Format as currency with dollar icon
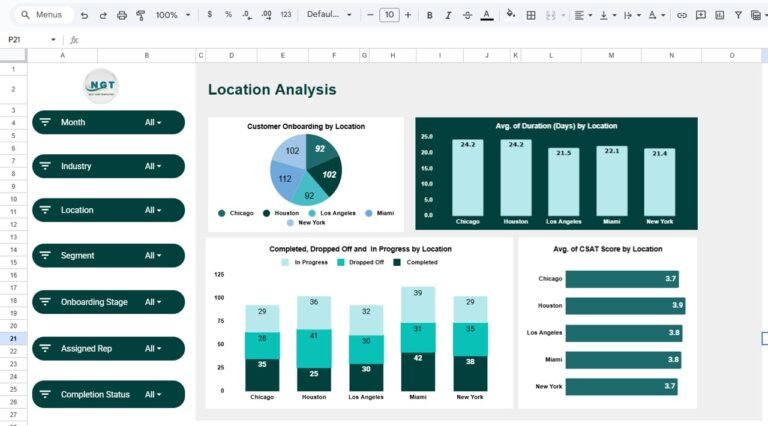This screenshot has height=426, width=768. pyautogui.click(x=210, y=15)
